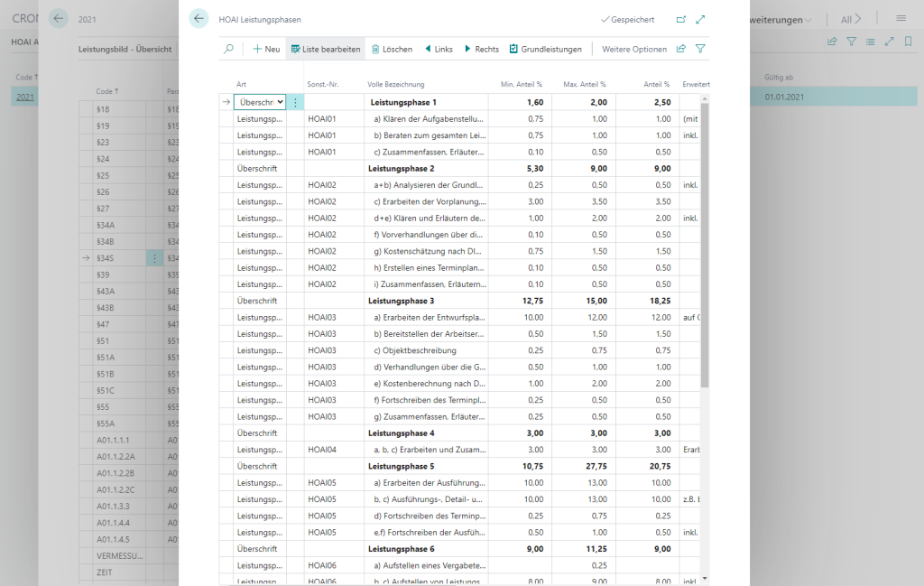Image resolution: width=924 pixels, height=586 pixels.
Task: Delete row using Löschen
Action: (x=392, y=49)
